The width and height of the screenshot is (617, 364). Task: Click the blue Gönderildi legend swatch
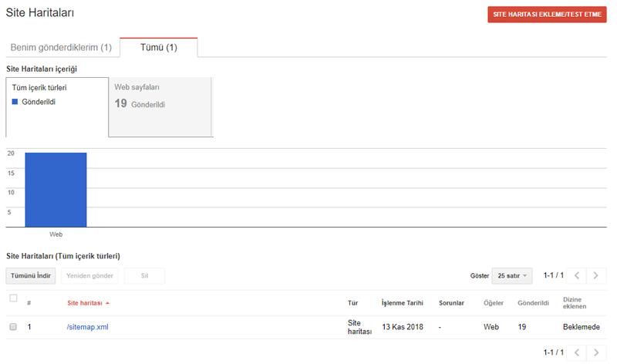click(15, 102)
